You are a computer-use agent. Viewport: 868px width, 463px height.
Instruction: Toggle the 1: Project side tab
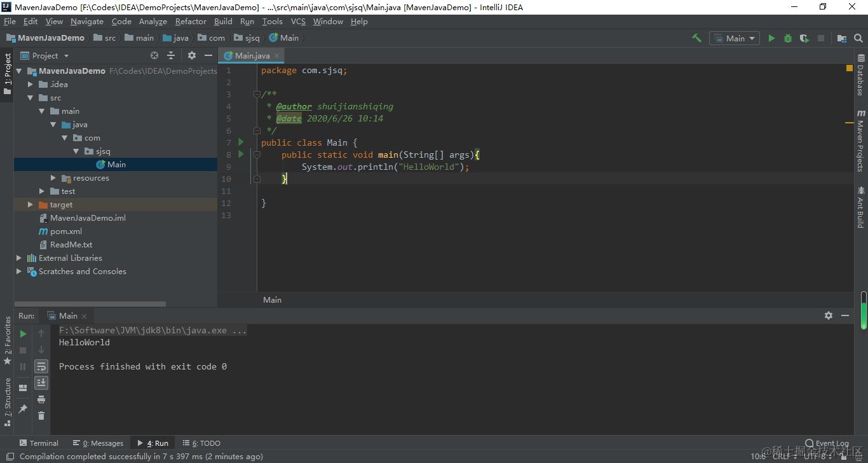pos(7,73)
